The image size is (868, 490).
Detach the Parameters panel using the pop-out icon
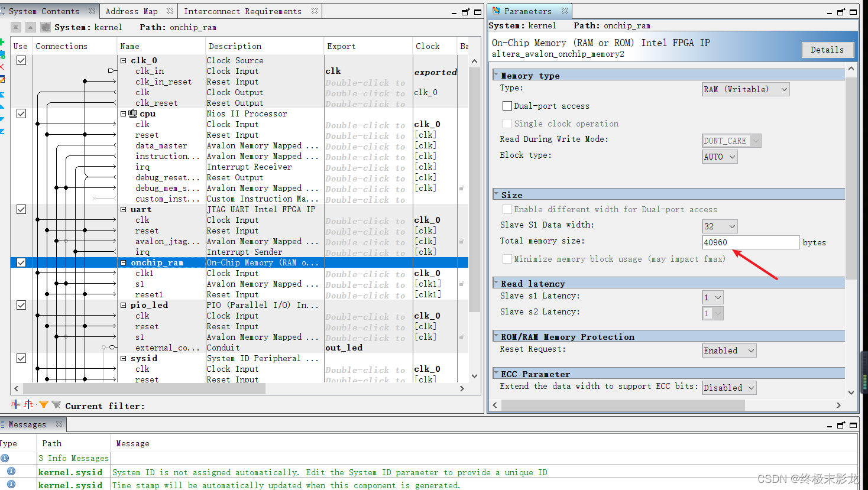841,11
